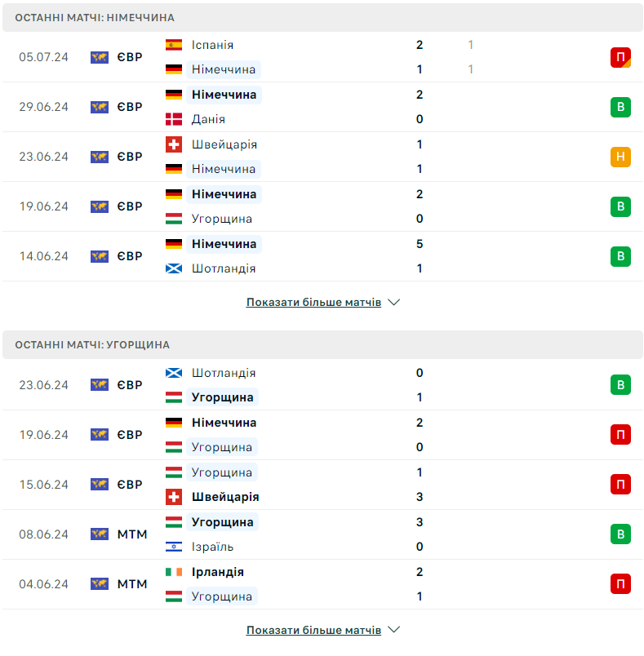Open the bottom "Показати більше матчів" link

(313, 630)
